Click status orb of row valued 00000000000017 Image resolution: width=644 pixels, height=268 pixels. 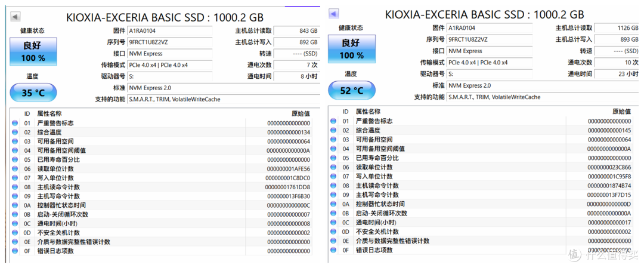(x=333, y=223)
